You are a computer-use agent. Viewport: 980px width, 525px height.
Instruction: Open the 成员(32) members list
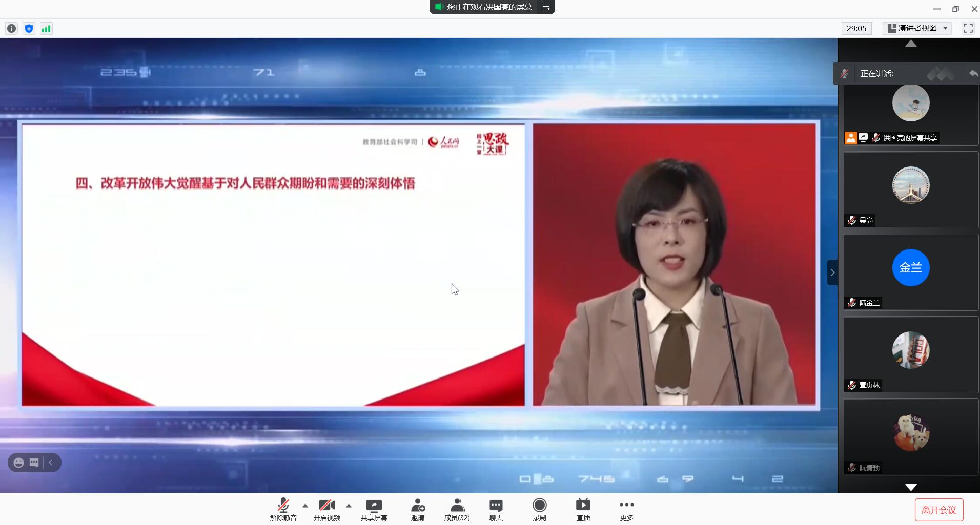457,510
